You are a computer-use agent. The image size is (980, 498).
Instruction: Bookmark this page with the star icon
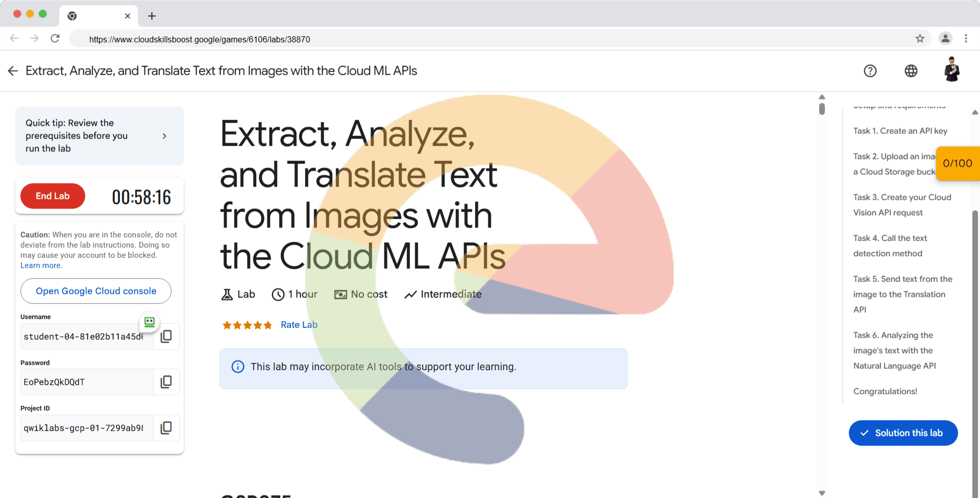click(x=920, y=39)
